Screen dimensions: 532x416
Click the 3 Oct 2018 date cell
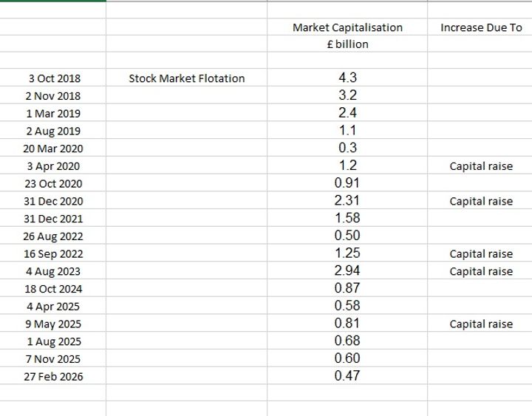(x=54, y=78)
